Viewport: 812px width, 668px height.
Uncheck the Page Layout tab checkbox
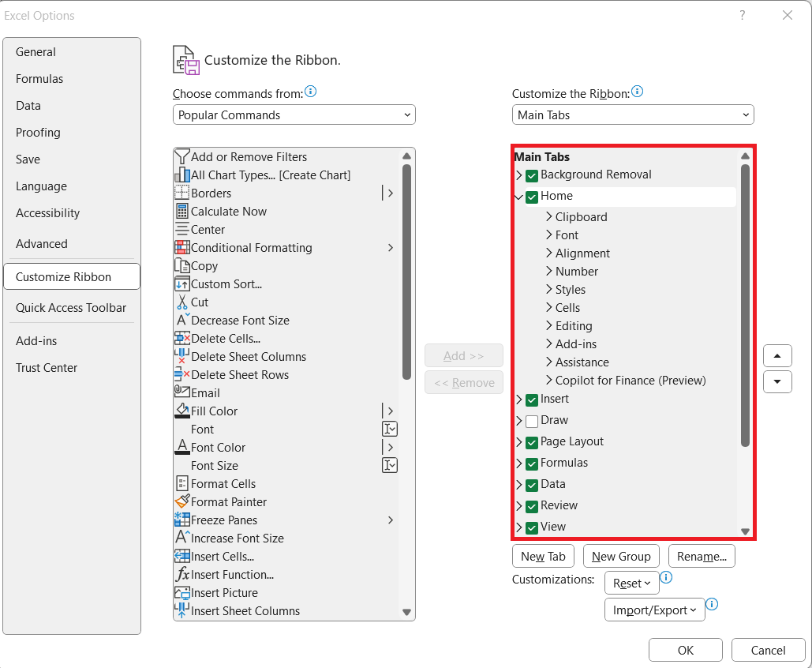point(531,442)
